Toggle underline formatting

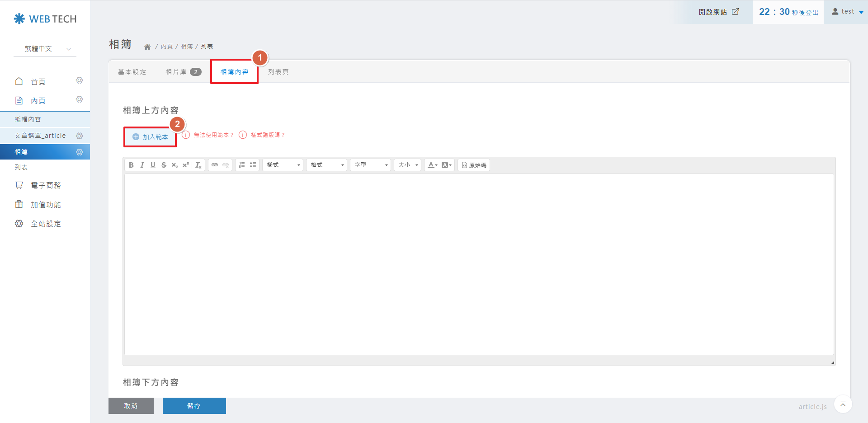153,165
